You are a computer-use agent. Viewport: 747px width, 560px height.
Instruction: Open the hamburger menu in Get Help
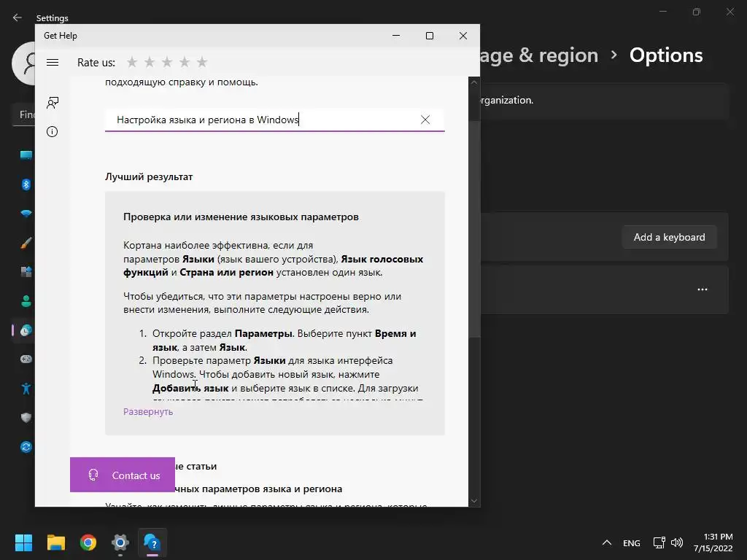53,63
